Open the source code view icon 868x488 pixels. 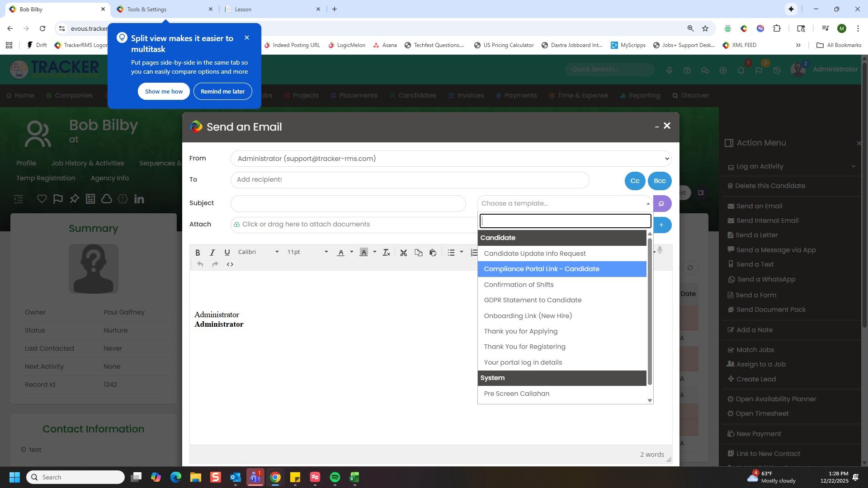(230, 264)
